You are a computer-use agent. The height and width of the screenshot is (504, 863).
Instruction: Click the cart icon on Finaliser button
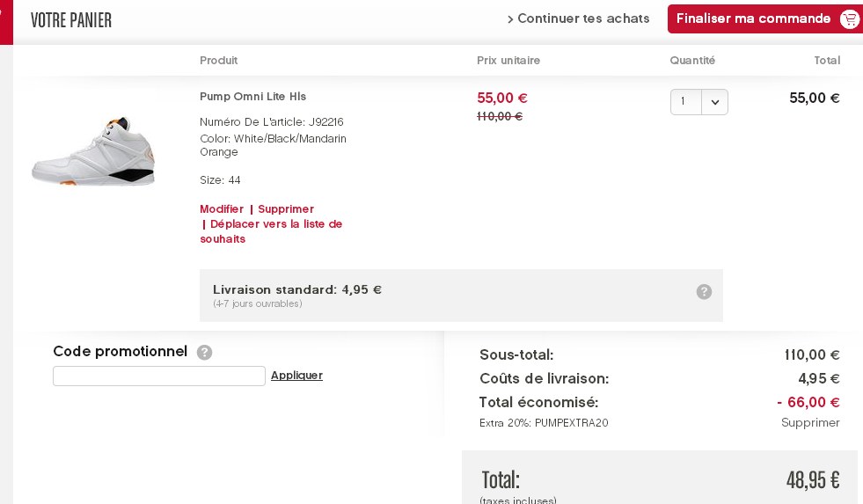pyautogui.click(x=850, y=19)
